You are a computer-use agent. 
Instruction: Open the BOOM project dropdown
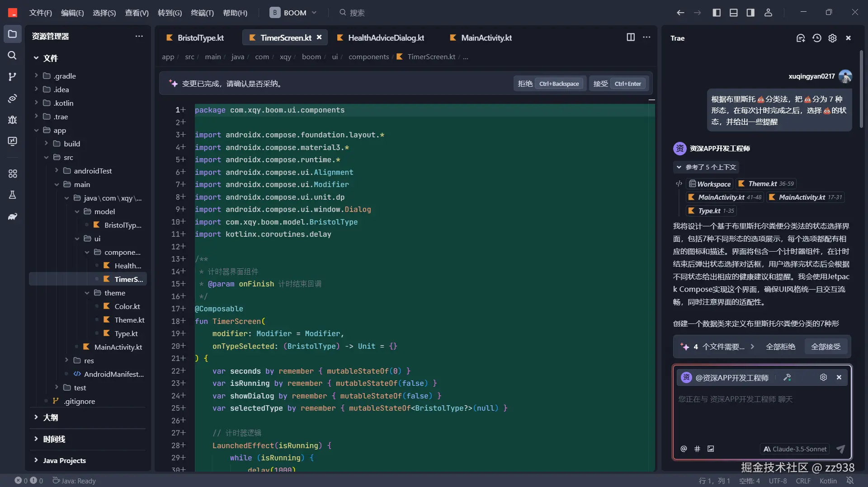click(293, 13)
